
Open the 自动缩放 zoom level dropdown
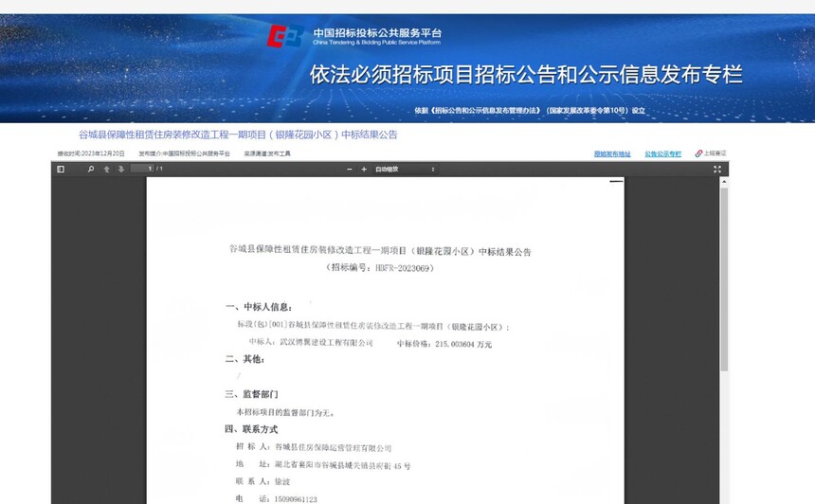pyautogui.click(x=405, y=169)
